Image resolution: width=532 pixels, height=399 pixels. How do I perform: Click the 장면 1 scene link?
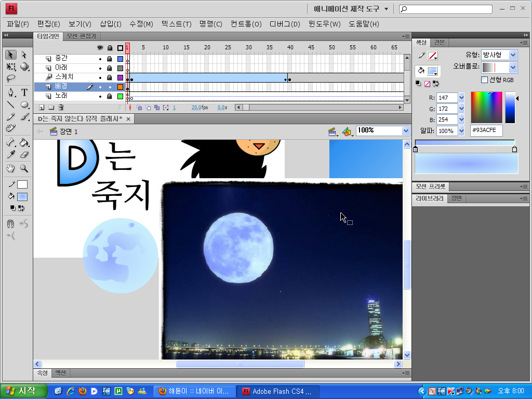click(69, 131)
